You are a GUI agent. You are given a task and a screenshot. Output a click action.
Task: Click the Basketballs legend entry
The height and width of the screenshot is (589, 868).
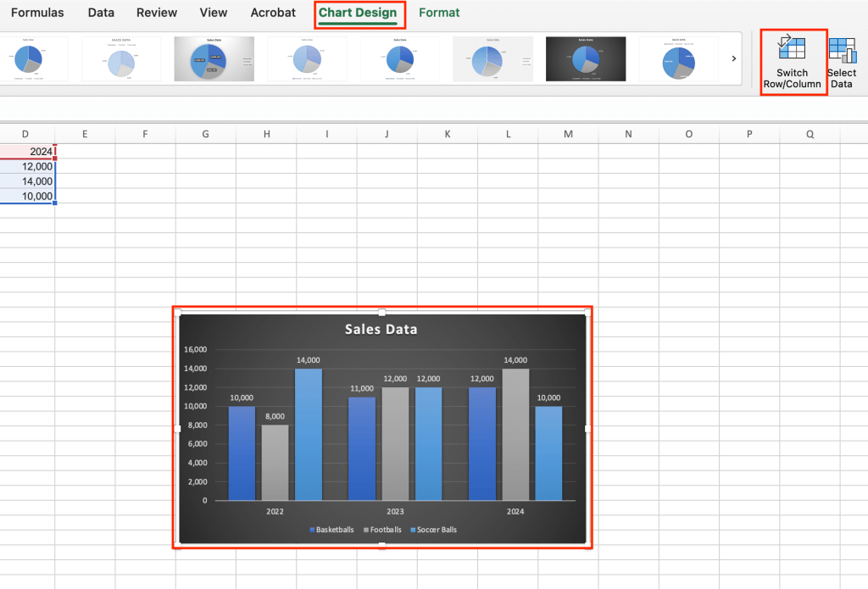tap(331, 530)
